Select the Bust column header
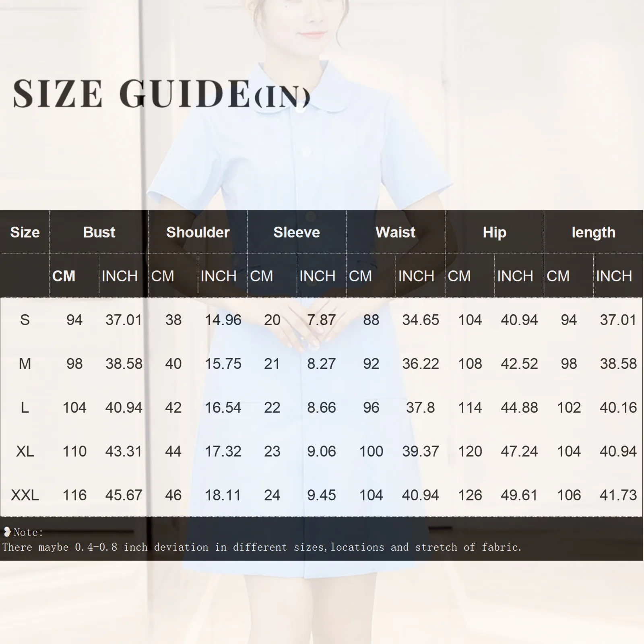 click(x=99, y=232)
